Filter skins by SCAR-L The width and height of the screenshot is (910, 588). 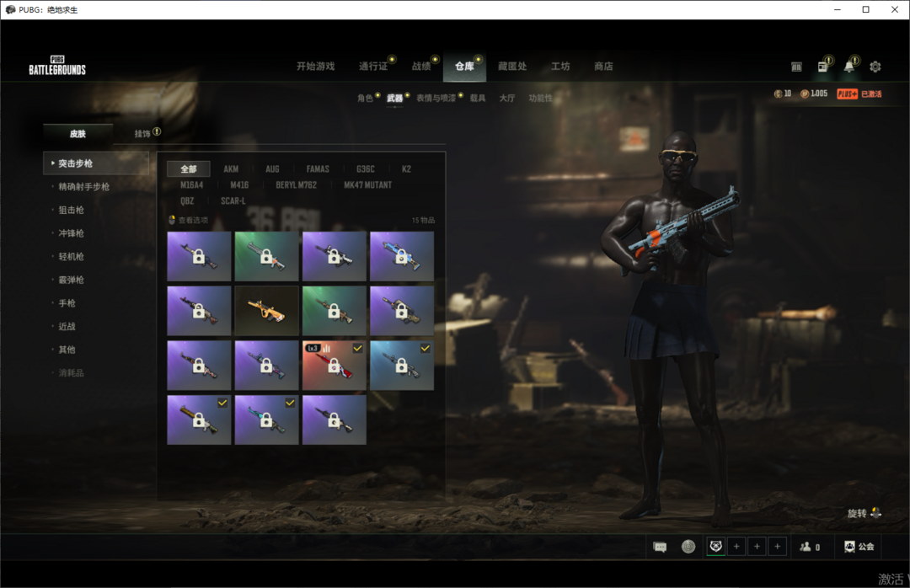pyautogui.click(x=233, y=200)
